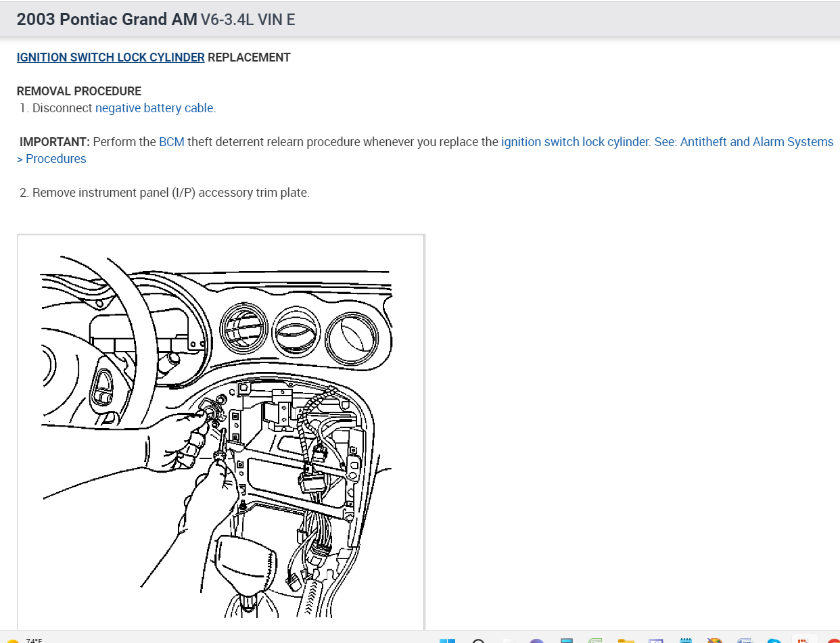Click the taskbar Search magnifier icon

click(x=478, y=640)
